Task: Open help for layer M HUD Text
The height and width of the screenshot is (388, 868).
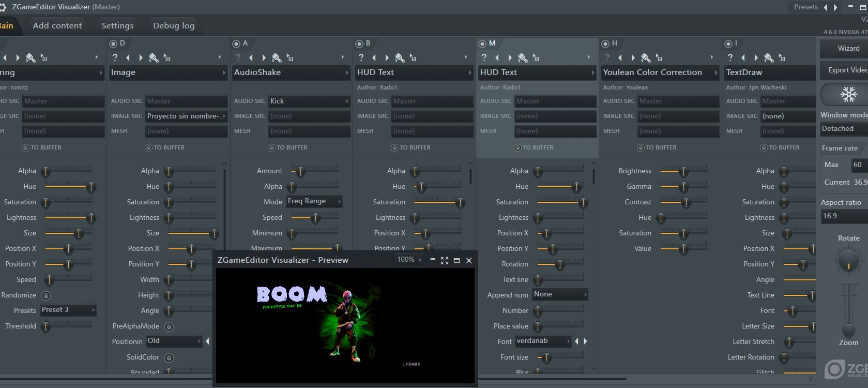Action: 484,57
